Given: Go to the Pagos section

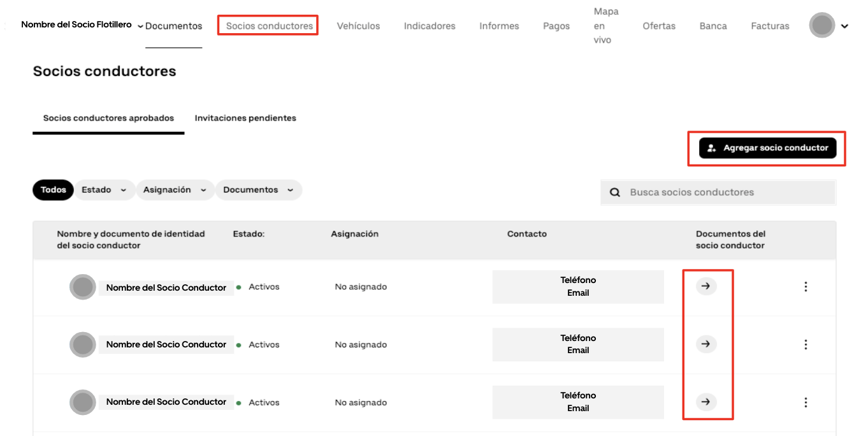Looking at the screenshot, I should [x=556, y=26].
